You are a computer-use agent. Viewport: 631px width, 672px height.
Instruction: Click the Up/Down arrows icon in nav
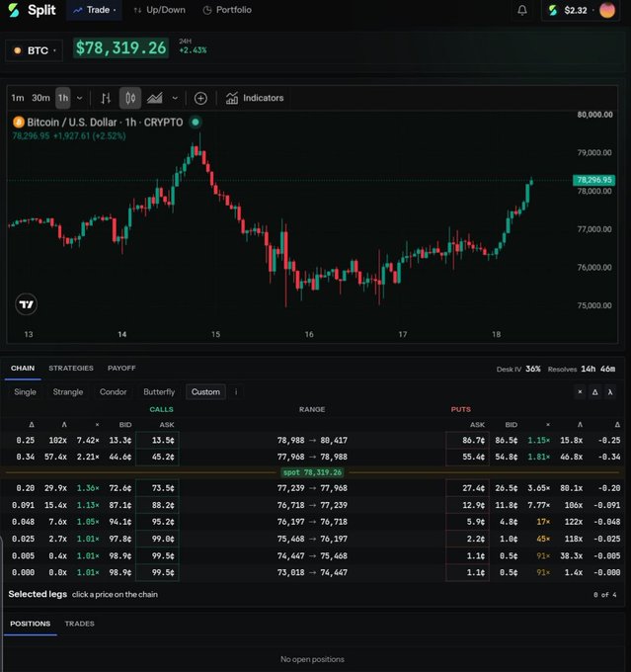click(x=137, y=10)
